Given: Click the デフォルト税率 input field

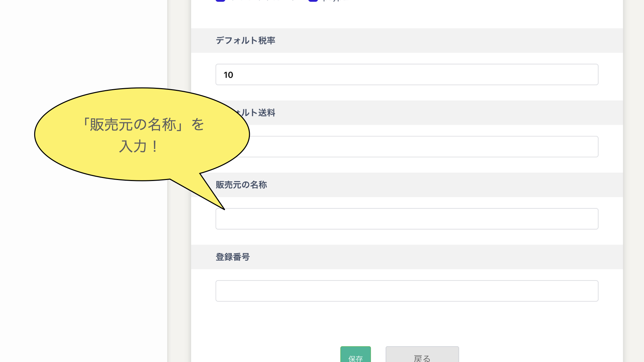Looking at the screenshot, I should [x=407, y=74].
